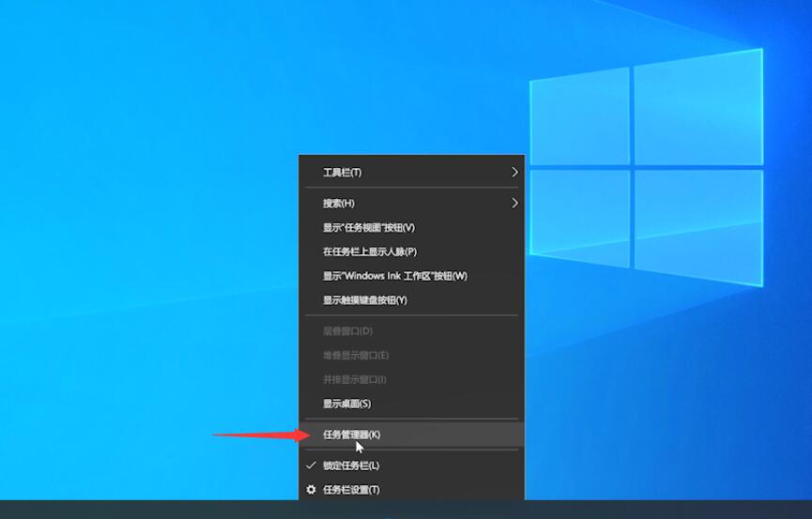Select 在任务栏上显示人脉(P)

click(411, 252)
